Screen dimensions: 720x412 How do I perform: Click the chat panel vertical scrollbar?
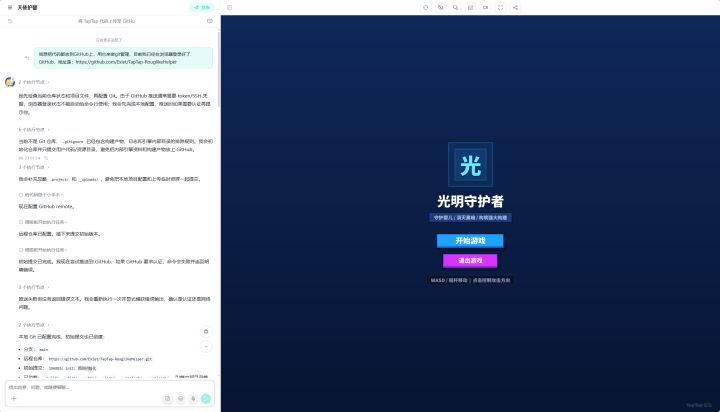point(219,69)
